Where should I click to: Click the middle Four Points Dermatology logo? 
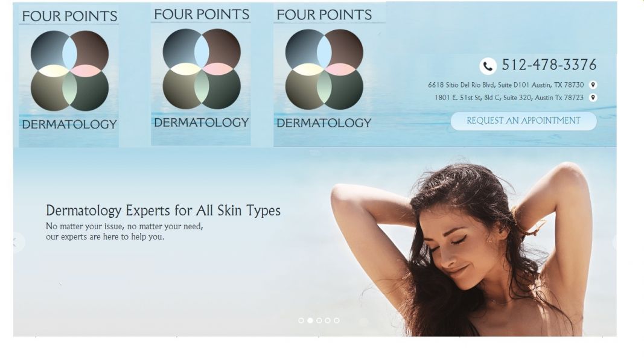coord(201,74)
